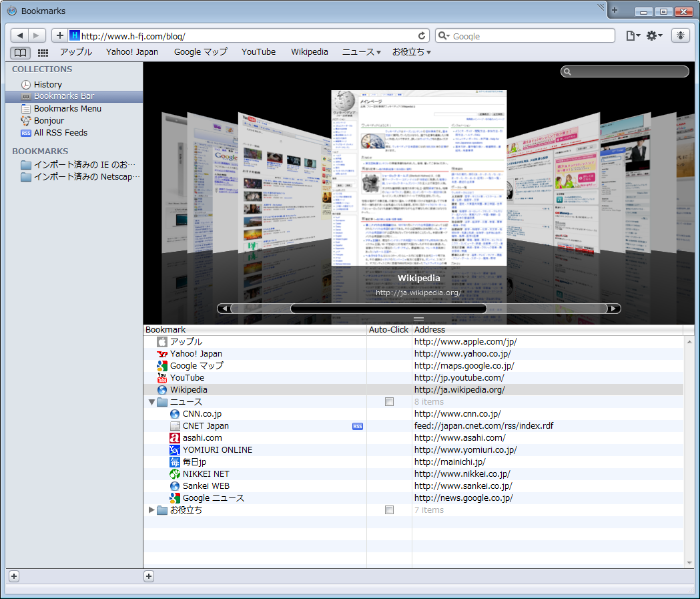The width and height of the screenshot is (700, 599).
Task: Click the NIKKEI NET favicon
Action: click(x=175, y=474)
